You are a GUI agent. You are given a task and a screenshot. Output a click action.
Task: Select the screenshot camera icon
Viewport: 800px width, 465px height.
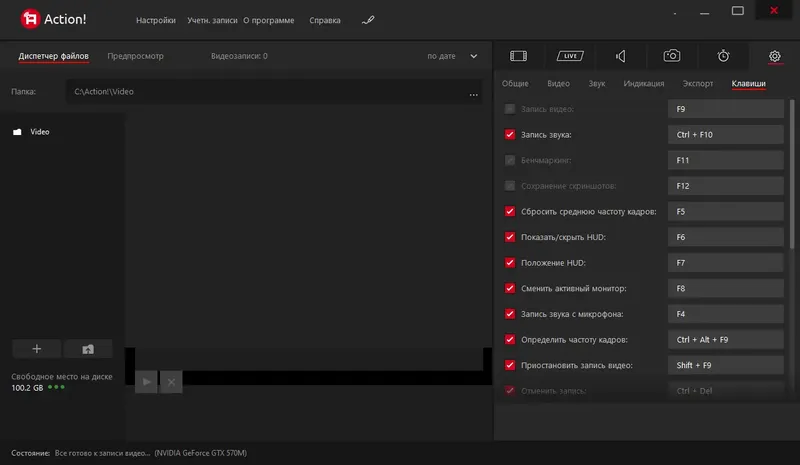point(673,56)
